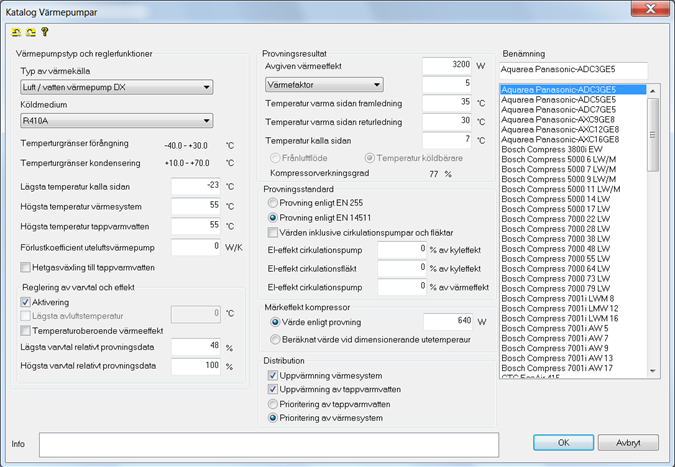This screenshot has width=675, height=467.
Task: Click the Värmefaktor value field showing 5
Action: coord(447,84)
